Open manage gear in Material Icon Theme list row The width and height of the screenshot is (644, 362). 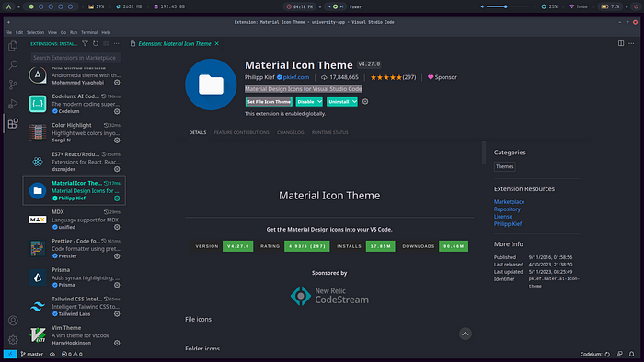pos(117,198)
